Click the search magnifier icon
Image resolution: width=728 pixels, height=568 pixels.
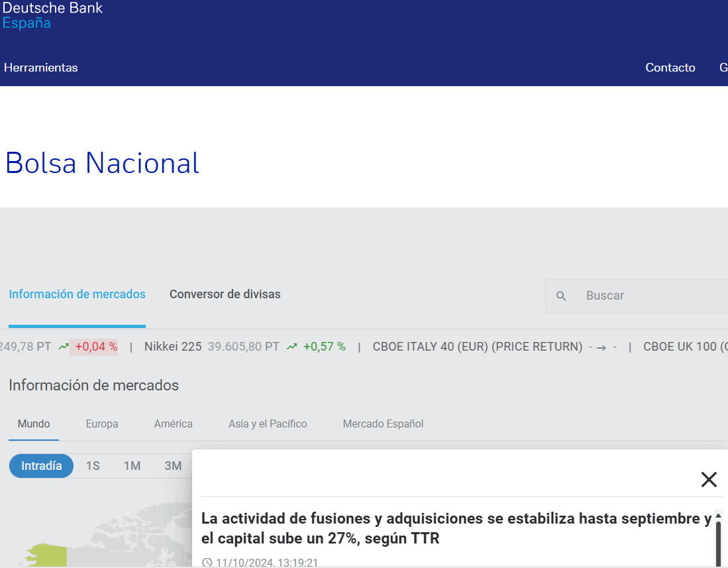561,296
